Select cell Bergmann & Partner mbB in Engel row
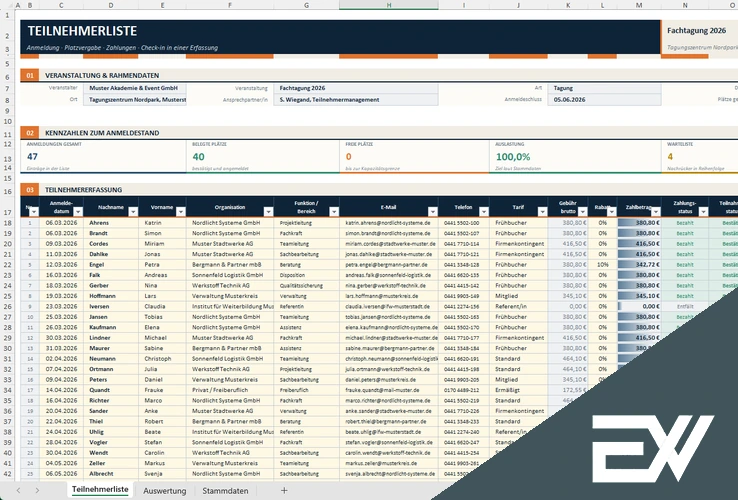Image resolution: width=738 pixels, height=500 pixels. [230, 265]
